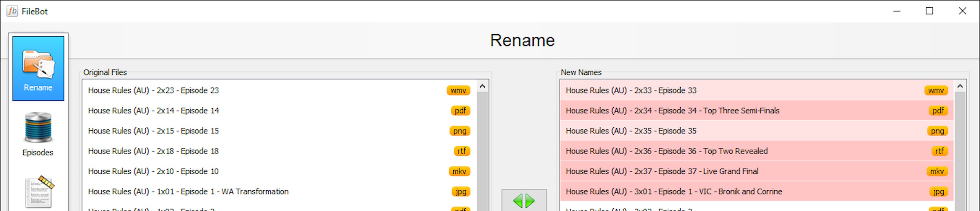The width and height of the screenshot is (980, 211).
Task: Maximize the FileBot window
Action: click(929, 11)
